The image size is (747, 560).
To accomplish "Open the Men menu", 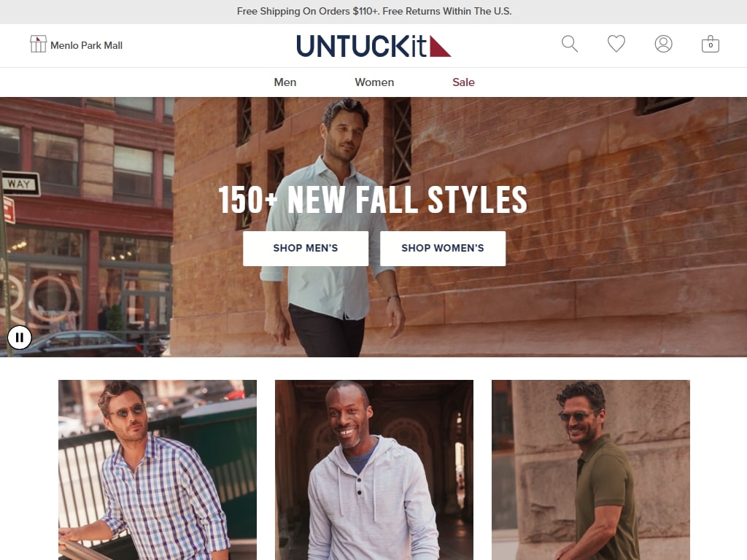I will tap(285, 82).
